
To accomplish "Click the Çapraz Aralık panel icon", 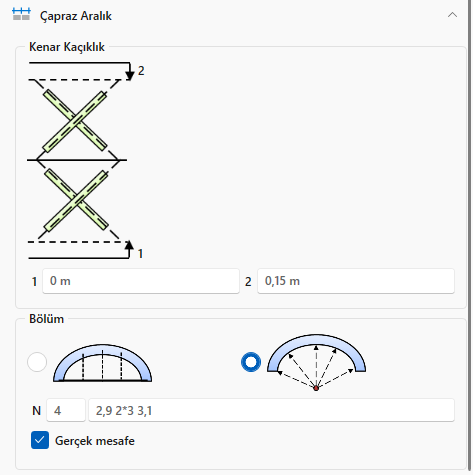I will (21, 14).
